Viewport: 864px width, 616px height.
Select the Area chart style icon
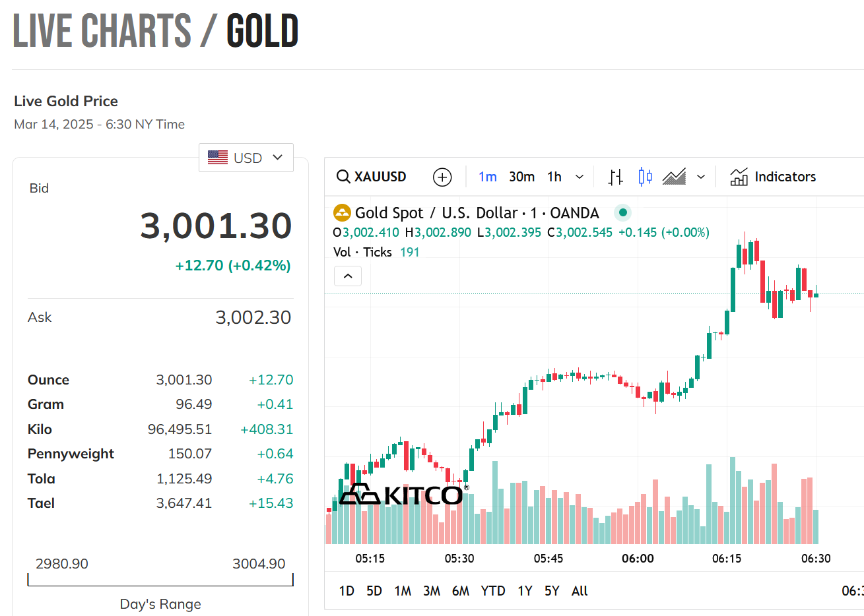(x=674, y=177)
